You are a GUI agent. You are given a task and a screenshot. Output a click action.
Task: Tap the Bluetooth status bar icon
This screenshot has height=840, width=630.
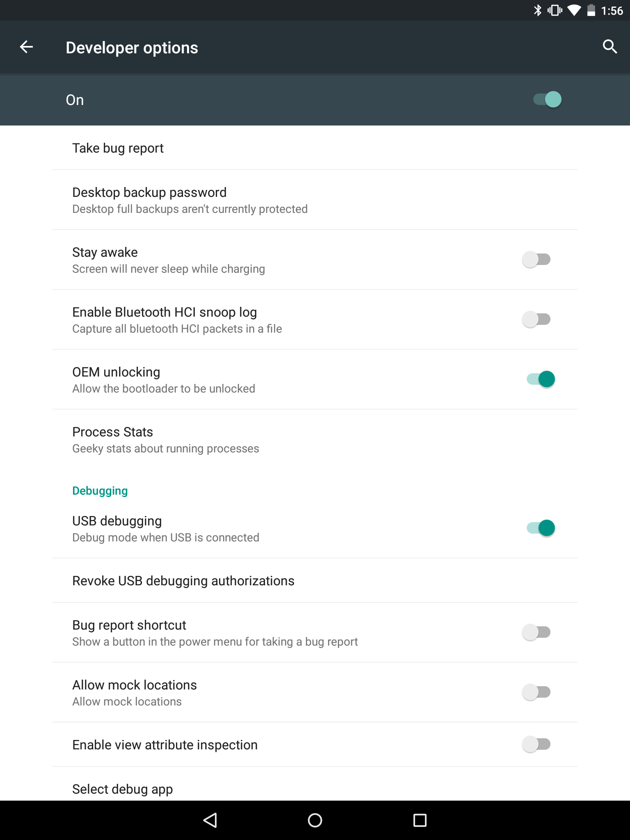click(x=537, y=10)
